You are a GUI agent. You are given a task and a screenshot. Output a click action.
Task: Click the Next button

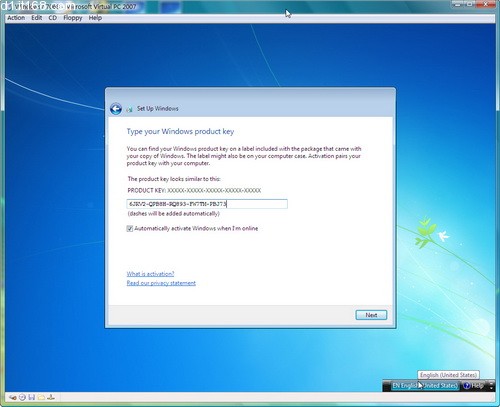tap(371, 315)
